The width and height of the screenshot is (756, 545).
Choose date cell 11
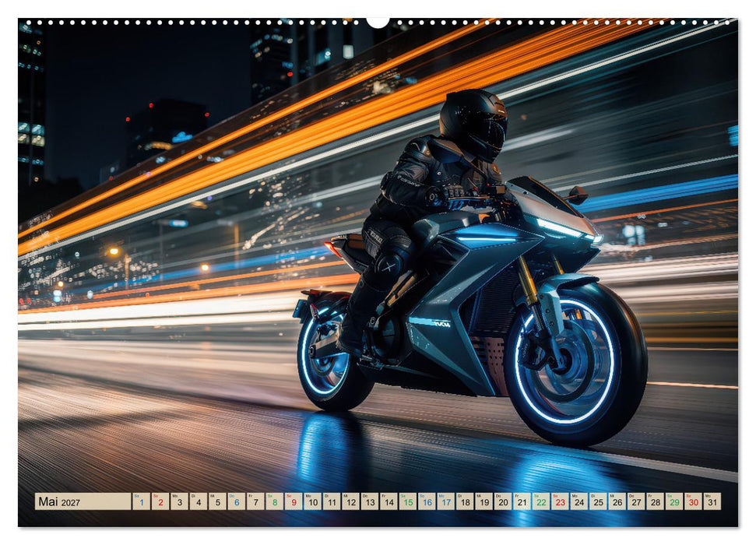coord(332,501)
